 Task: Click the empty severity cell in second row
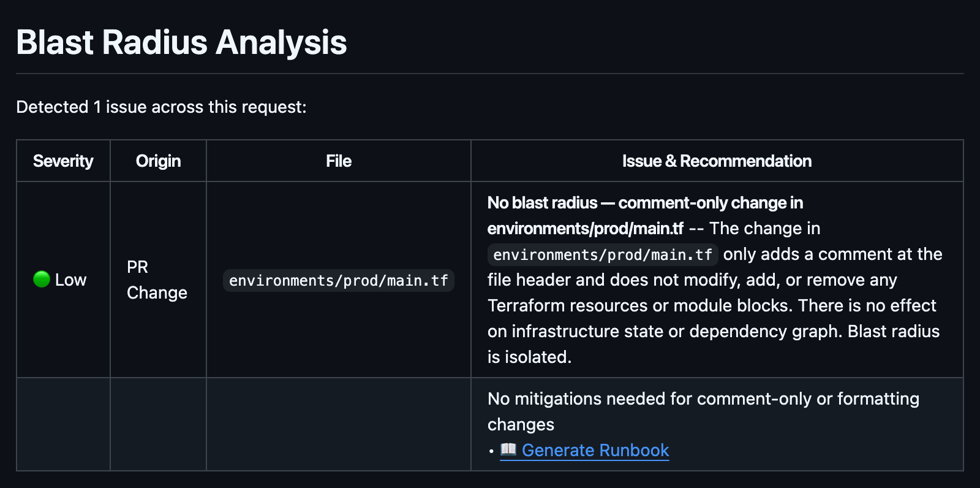point(63,424)
